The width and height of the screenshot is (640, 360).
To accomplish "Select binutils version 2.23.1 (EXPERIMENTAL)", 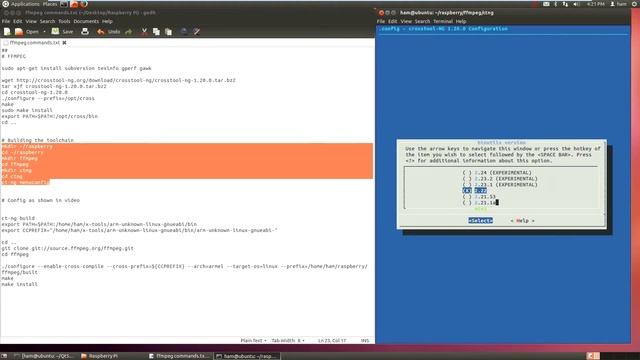I will (x=500, y=185).
